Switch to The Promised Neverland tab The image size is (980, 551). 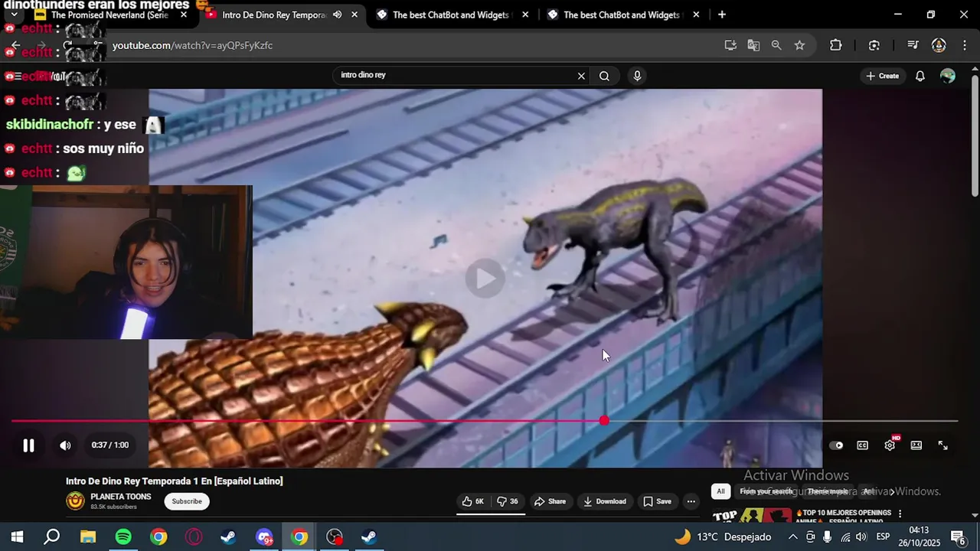pyautogui.click(x=109, y=15)
